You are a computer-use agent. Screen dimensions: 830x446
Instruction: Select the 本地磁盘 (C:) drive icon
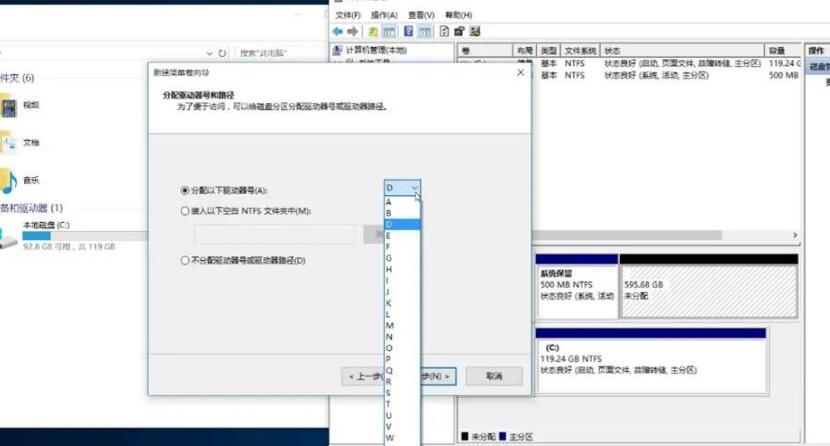point(8,238)
